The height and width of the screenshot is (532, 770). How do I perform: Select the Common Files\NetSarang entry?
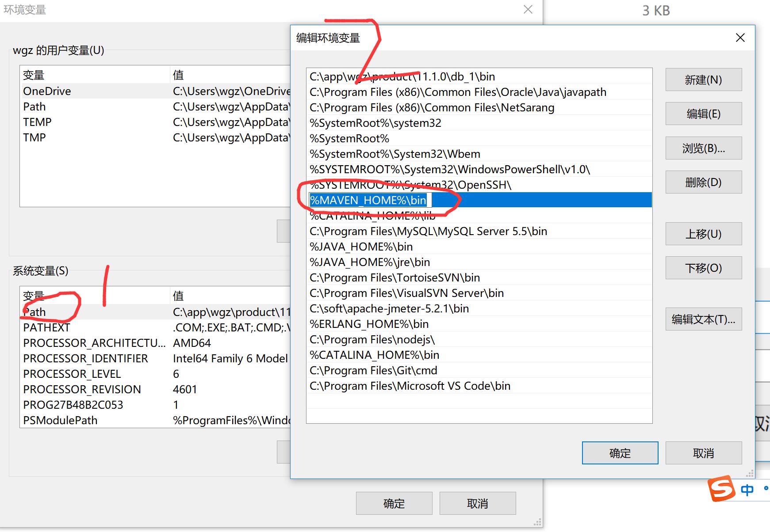pyautogui.click(x=479, y=107)
